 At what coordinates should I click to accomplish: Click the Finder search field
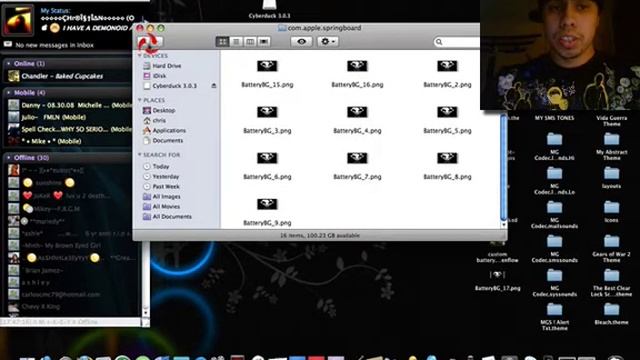click(457, 42)
